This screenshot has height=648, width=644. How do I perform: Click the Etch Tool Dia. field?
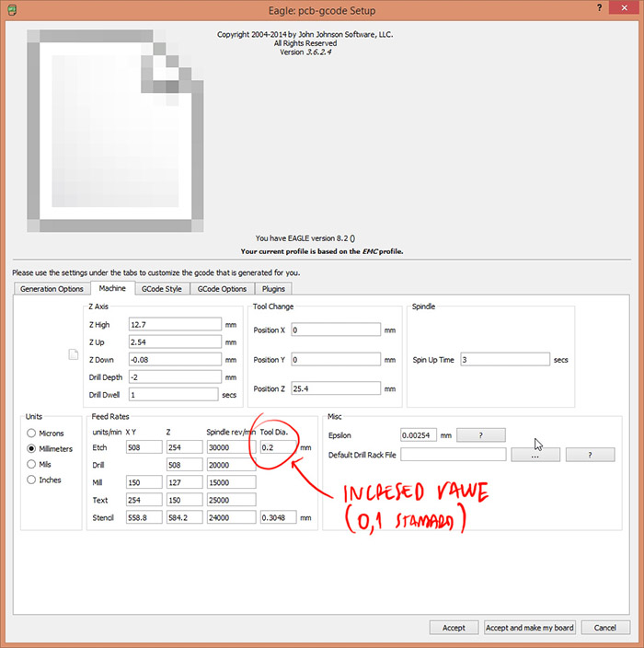[x=279, y=447]
